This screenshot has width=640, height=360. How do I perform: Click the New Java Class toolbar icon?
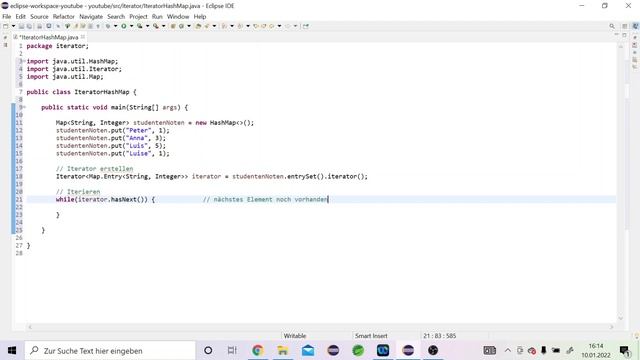pyautogui.click(x=181, y=26)
